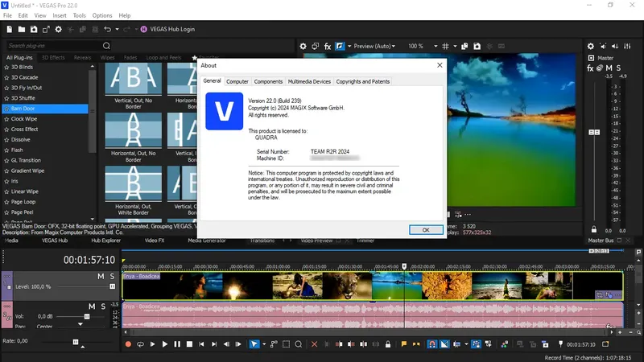Image resolution: width=644 pixels, height=362 pixels.
Task: Lock the event using padlock icon
Action: 388,344
